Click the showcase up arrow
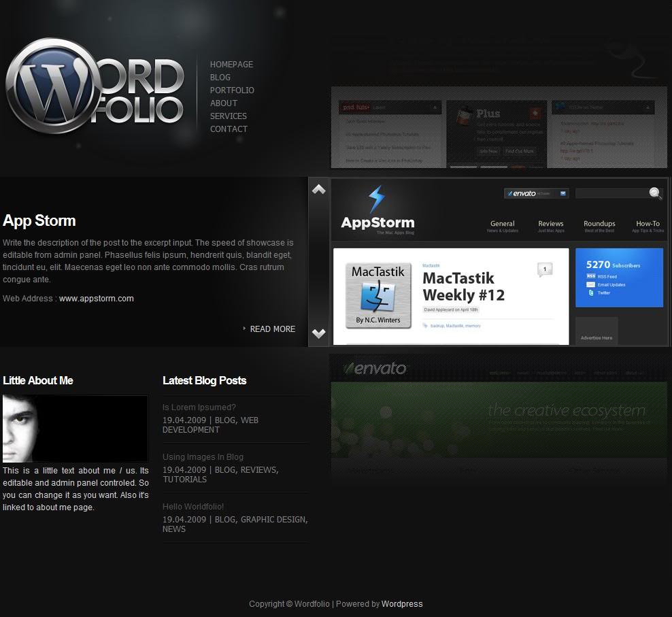The width and height of the screenshot is (672, 617). [318, 189]
